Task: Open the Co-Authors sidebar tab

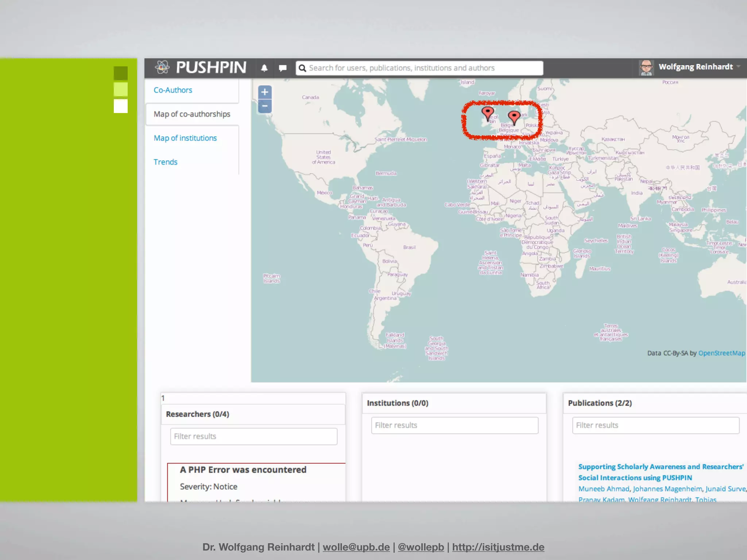Action: (173, 90)
